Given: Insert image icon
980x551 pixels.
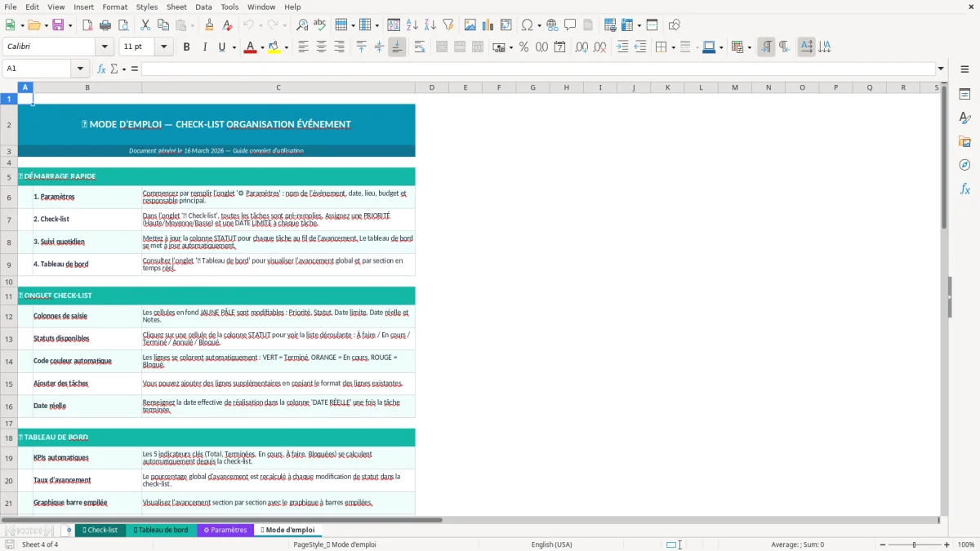Looking at the screenshot, I should [x=470, y=25].
